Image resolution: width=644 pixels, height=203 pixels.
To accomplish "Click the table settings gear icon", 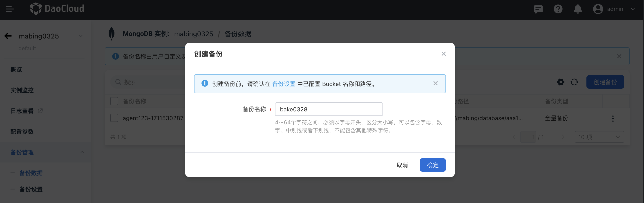I will (x=561, y=82).
